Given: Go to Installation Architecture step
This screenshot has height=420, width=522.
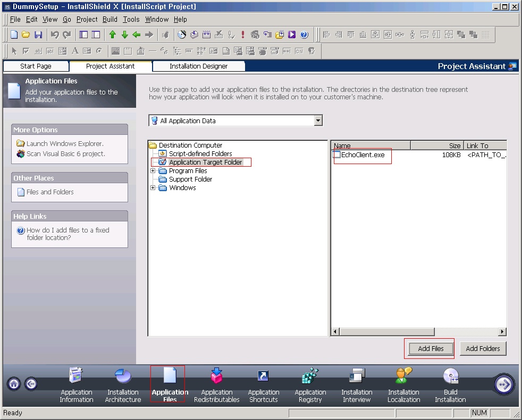Looking at the screenshot, I should pos(123,385).
